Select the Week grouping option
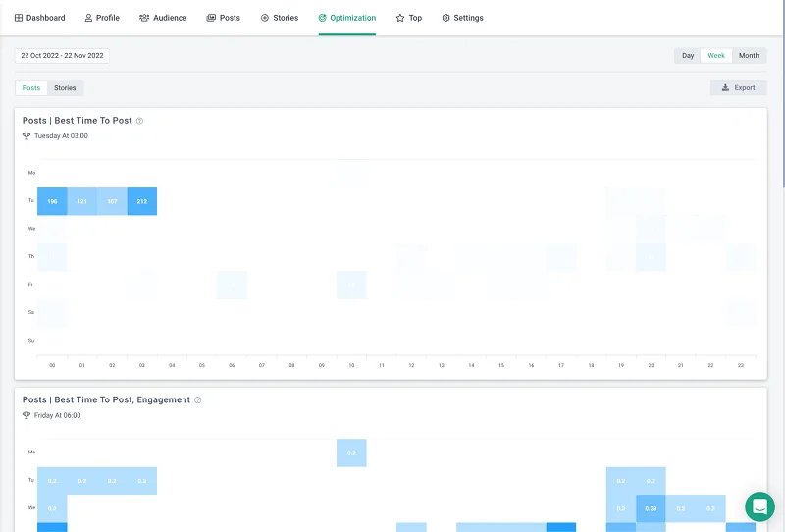785x532 pixels. point(716,56)
